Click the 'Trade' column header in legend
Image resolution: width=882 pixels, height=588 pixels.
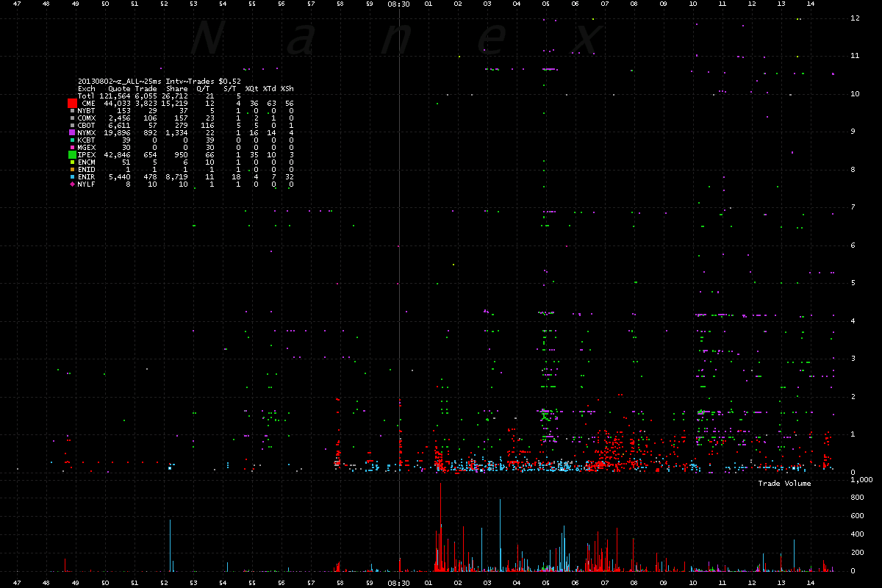coord(146,89)
